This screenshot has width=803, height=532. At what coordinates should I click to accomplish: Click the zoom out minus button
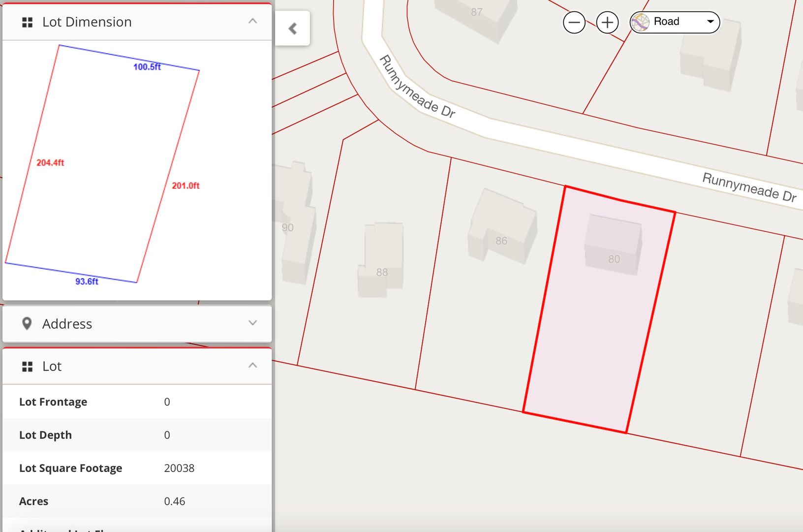pyautogui.click(x=574, y=23)
